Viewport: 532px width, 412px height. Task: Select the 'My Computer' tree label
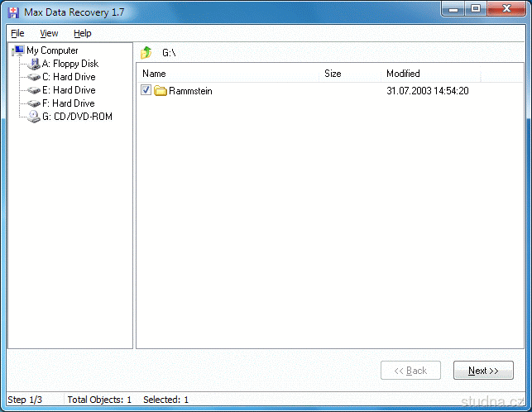(x=52, y=50)
